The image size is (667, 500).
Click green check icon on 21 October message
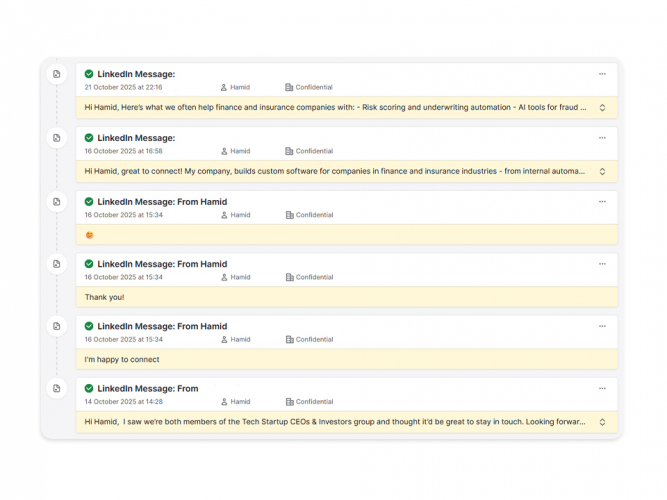click(89, 74)
